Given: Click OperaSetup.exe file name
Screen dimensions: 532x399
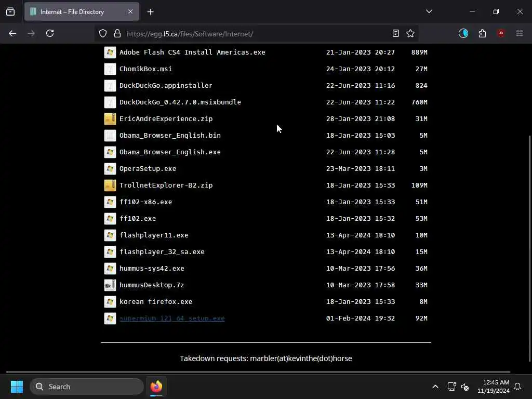Looking at the screenshot, I should click(148, 169).
